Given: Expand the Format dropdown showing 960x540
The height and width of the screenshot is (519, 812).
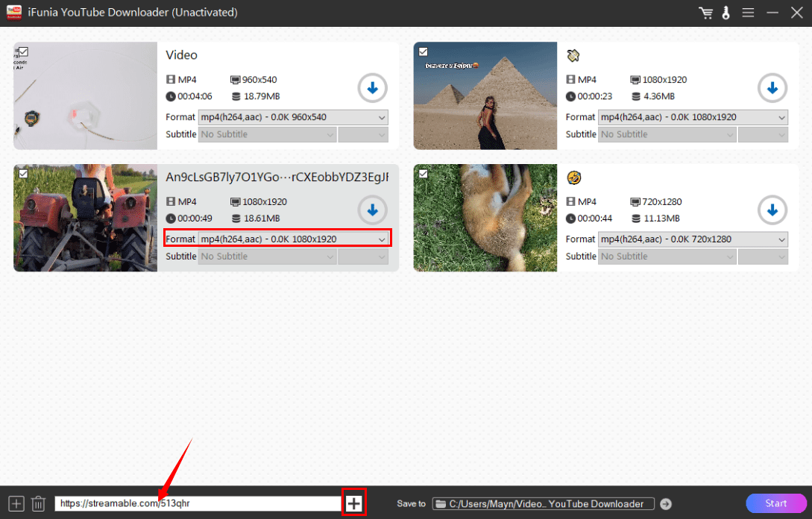Looking at the screenshot, I should (x=293, y=117).
